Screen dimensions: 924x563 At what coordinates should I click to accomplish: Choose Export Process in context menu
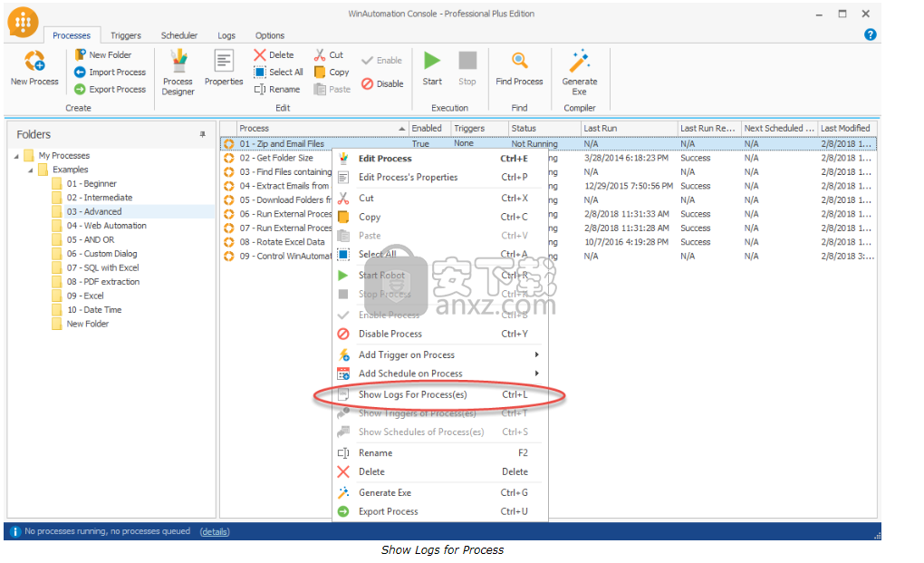coord(440,511)
